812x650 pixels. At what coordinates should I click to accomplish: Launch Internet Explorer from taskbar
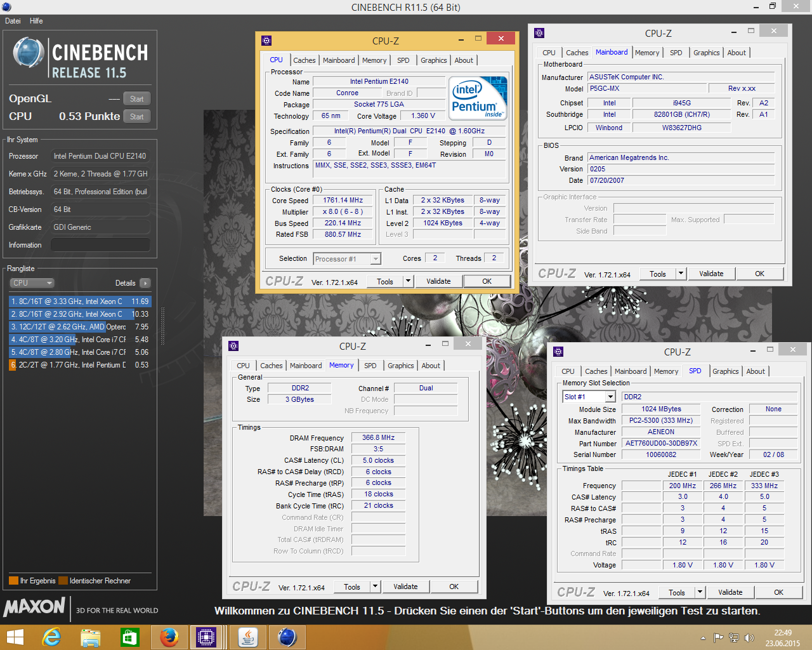tap(51, 637)
